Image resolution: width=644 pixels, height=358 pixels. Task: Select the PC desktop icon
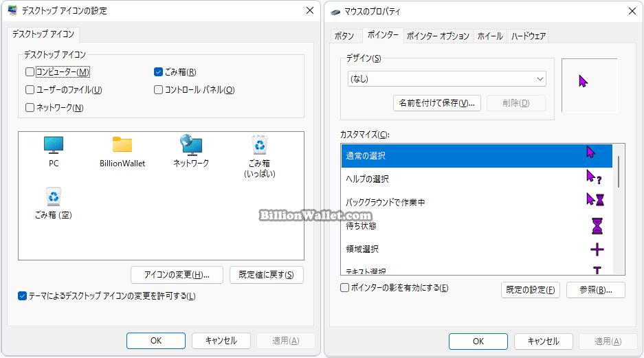coord(54,151)
